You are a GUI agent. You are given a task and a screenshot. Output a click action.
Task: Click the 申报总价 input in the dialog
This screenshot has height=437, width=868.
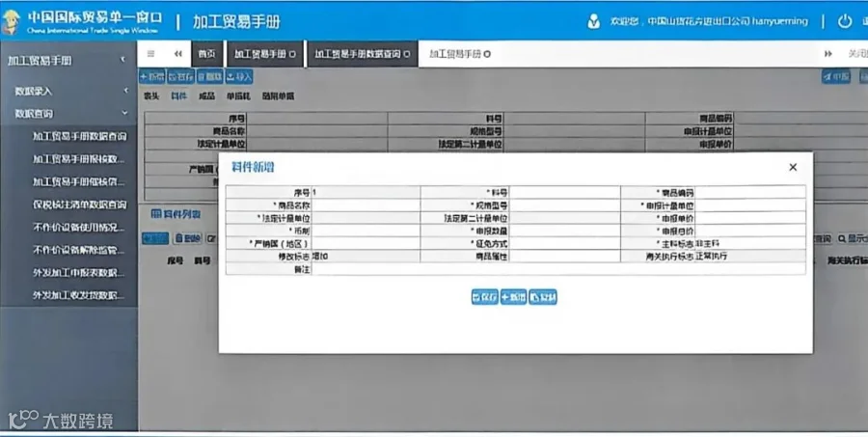click(x=750, y=231)
